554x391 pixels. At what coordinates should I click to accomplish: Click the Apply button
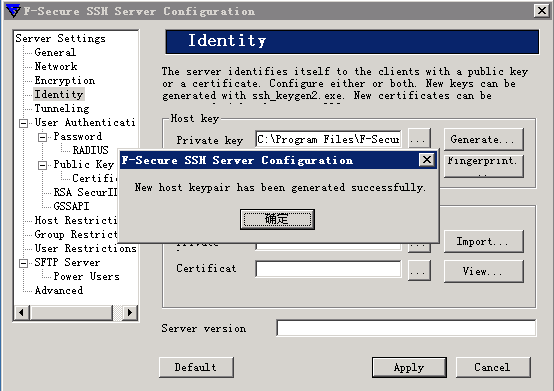pyautogui.click(x=409, y=367)
